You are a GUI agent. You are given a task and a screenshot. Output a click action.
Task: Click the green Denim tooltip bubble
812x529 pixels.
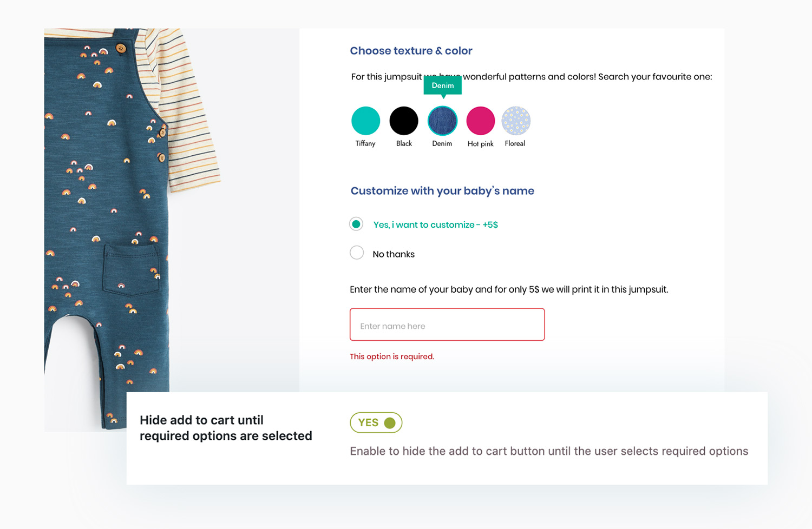pyautogui.click(x=443, y=85)
